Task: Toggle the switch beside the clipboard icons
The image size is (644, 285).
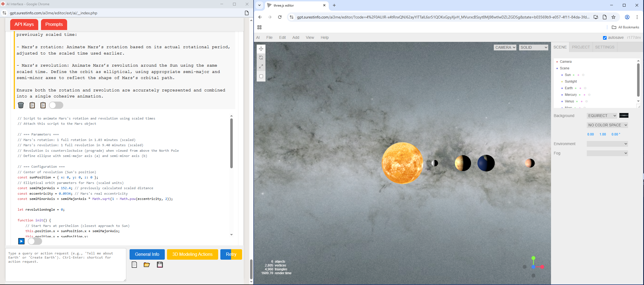Action: click(56, 105)
